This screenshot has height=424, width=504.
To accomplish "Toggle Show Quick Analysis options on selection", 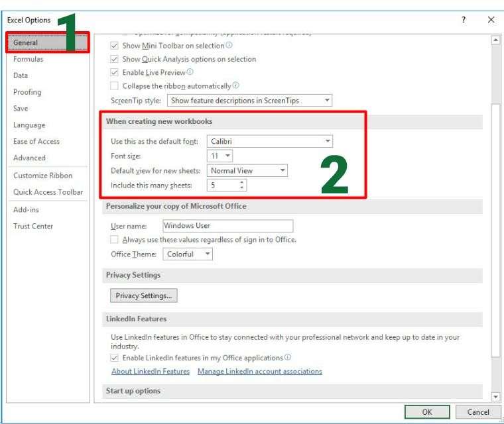I will [114, 59].
